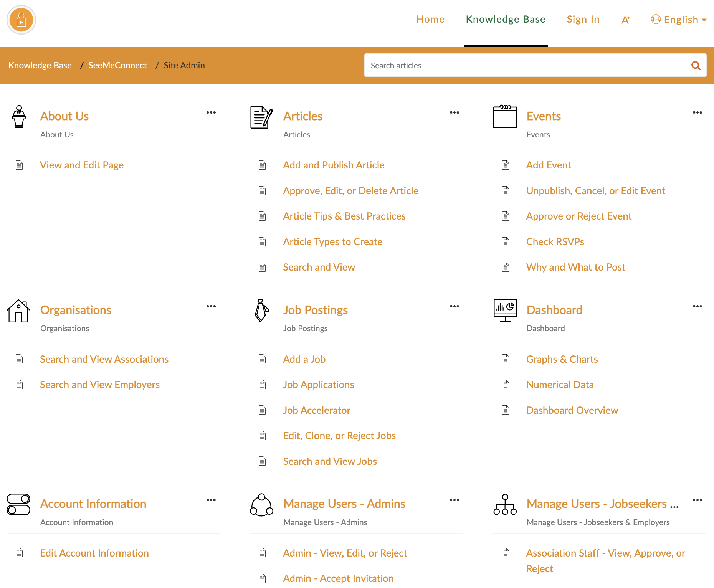
Task: Open Dashboard Overview article
Action: [572, 410]
